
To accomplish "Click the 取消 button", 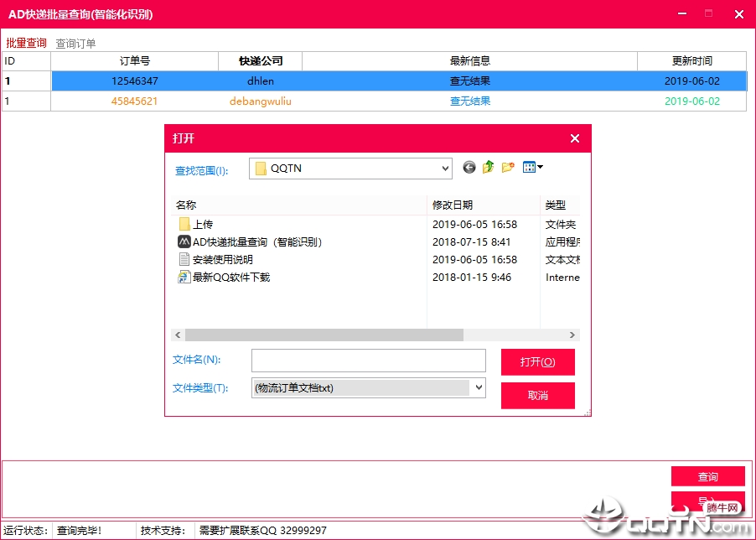I will point(537,396).
